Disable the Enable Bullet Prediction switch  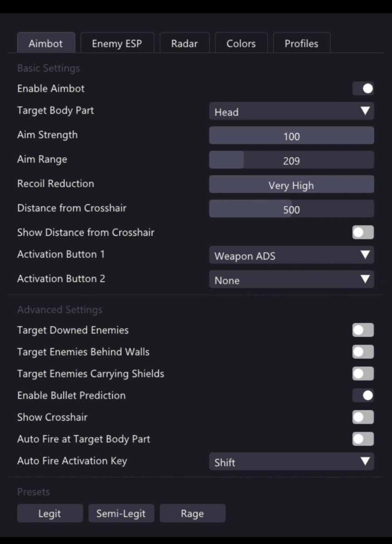click(363, 396)
